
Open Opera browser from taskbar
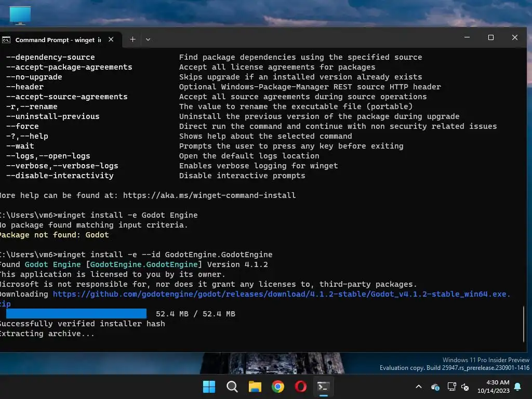pos(301,387)
